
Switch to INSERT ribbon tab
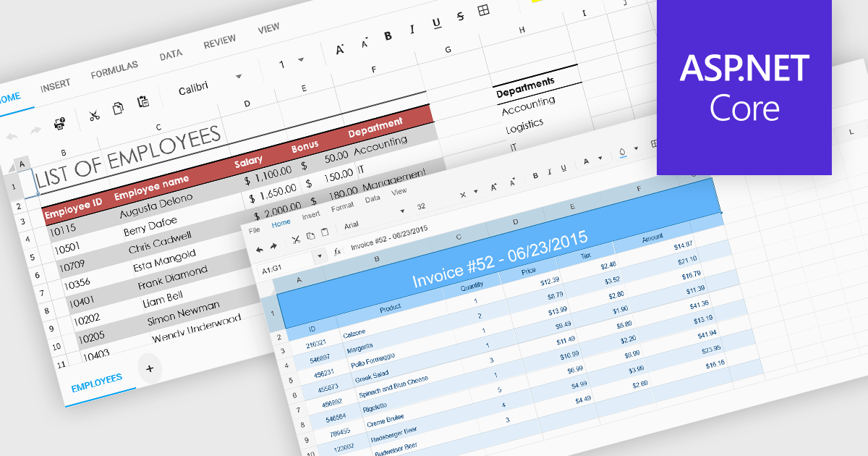point(55,85)
